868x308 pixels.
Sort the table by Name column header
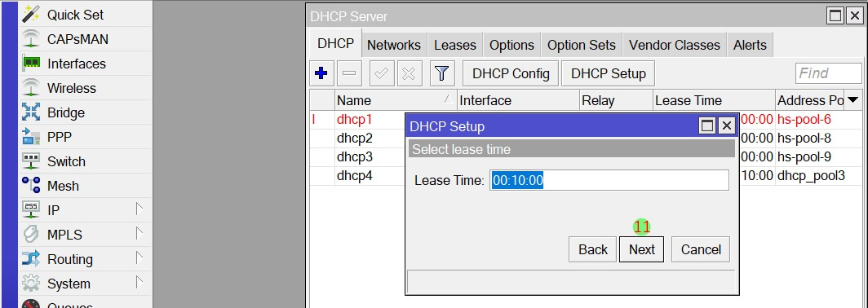point(396,101)
